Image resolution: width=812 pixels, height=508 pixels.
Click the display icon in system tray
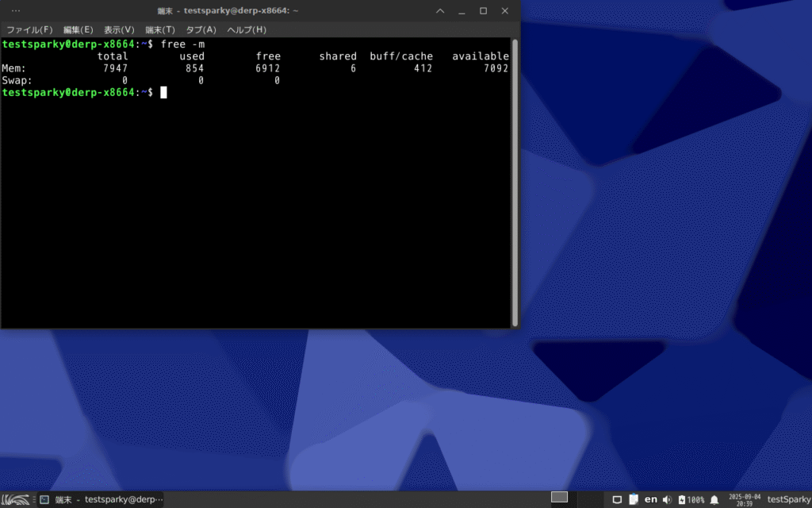click(617, 499)
